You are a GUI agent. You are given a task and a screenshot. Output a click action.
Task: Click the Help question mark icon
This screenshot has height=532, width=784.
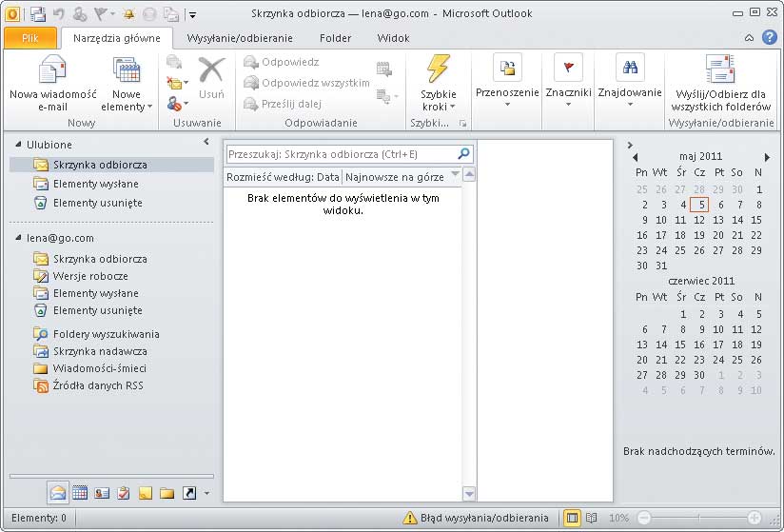(x=769, y=38)
